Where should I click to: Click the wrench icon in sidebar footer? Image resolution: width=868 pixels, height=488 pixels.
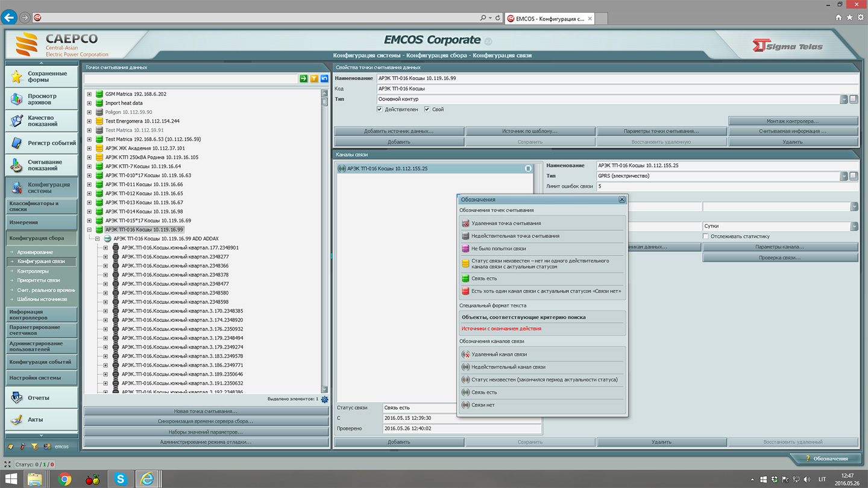pos(22,446)
